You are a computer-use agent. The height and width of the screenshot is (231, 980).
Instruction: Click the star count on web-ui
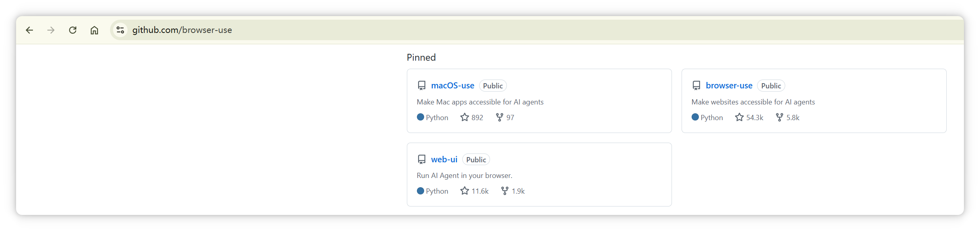coord(475,191)
